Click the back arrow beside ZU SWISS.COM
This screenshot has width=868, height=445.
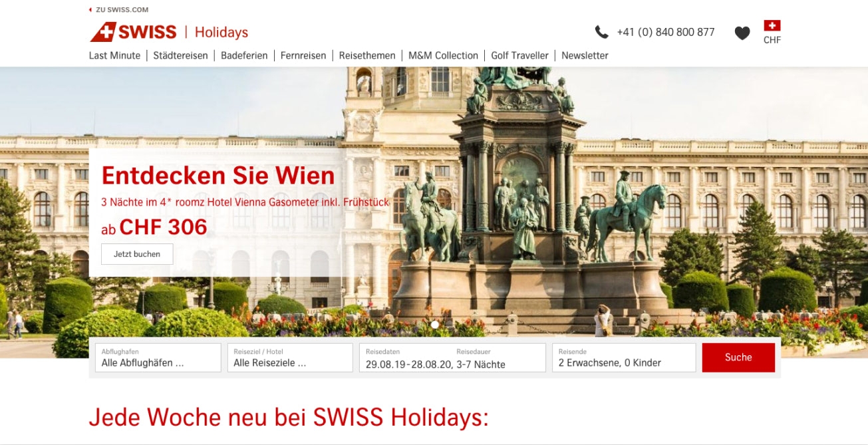coord(91,10)
